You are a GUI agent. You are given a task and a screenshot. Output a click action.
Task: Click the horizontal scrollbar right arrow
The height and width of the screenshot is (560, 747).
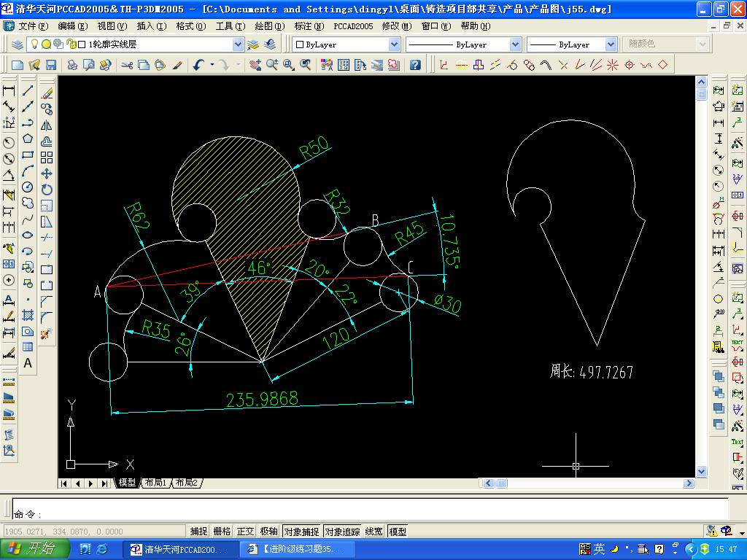[x=689, y=483]
